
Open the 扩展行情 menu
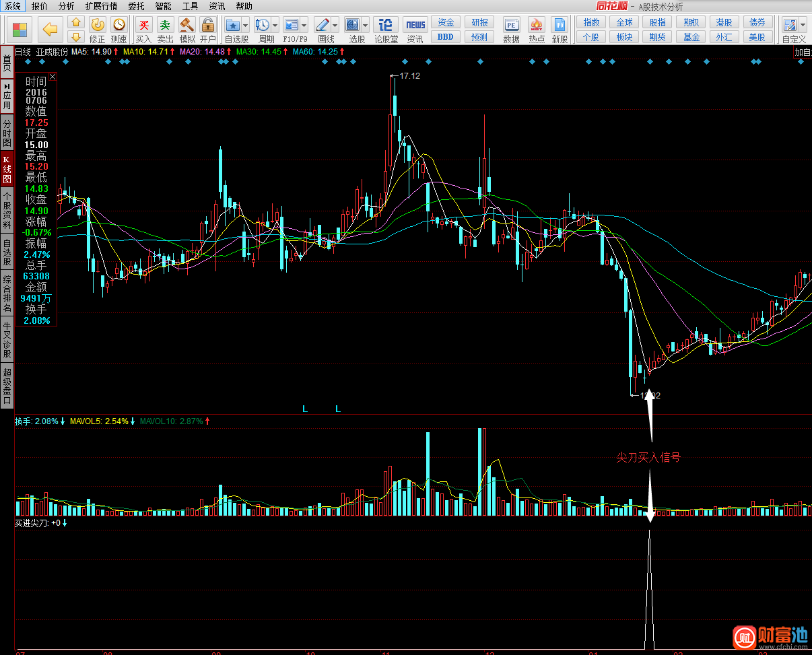tap(101, 6)
